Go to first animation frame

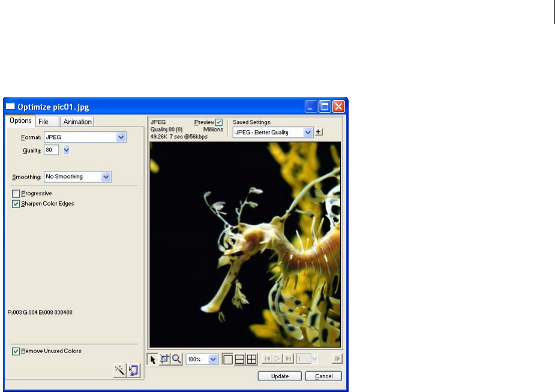click(x=267, y=359)
